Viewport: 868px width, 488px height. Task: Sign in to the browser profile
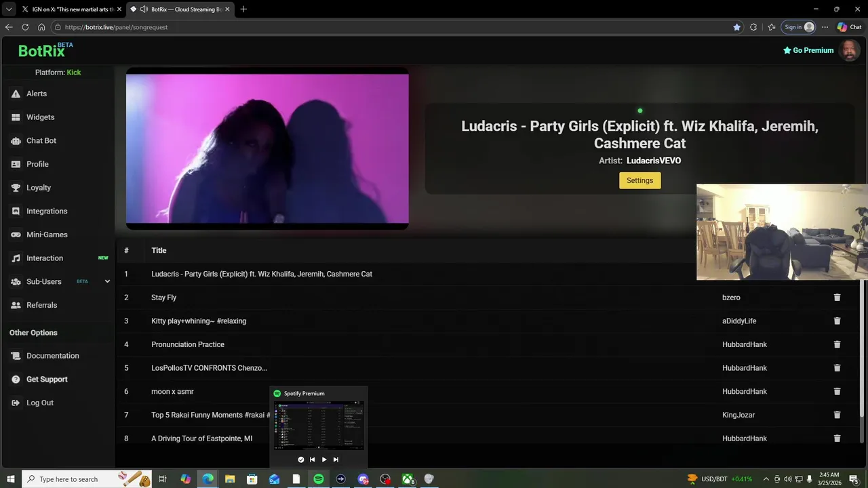798,27
